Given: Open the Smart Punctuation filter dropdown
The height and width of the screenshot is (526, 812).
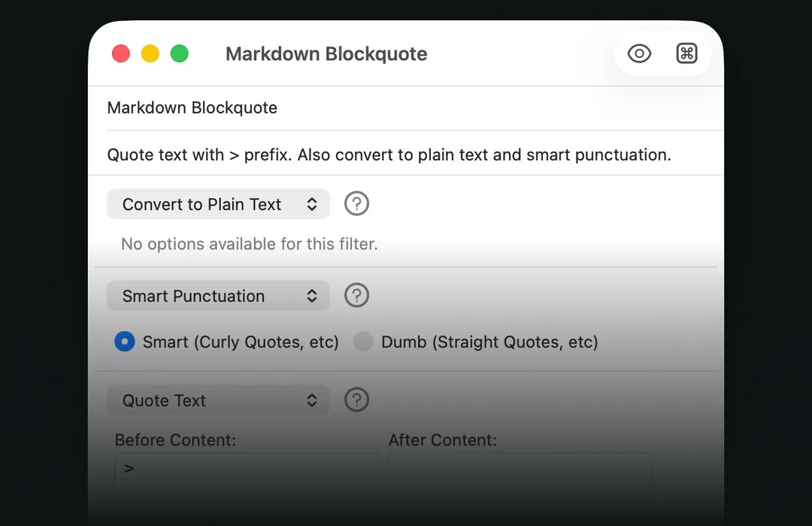Looking at the screenshot, I should click(218, 296).
